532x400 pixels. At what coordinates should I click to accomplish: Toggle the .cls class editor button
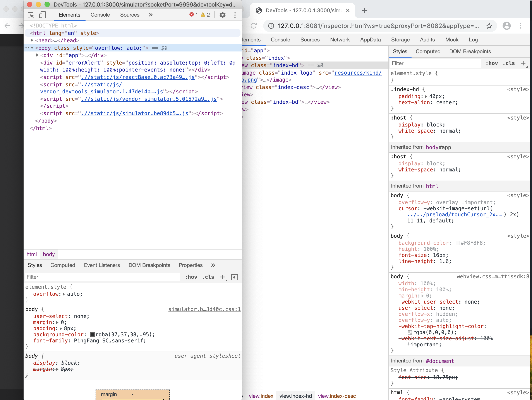[208, 277]
